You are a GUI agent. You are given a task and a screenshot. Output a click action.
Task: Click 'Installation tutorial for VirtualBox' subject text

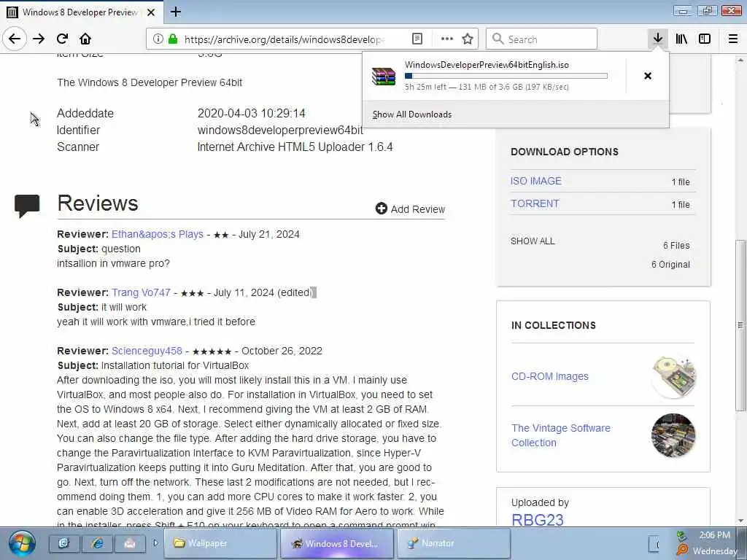tap(175, 366)
